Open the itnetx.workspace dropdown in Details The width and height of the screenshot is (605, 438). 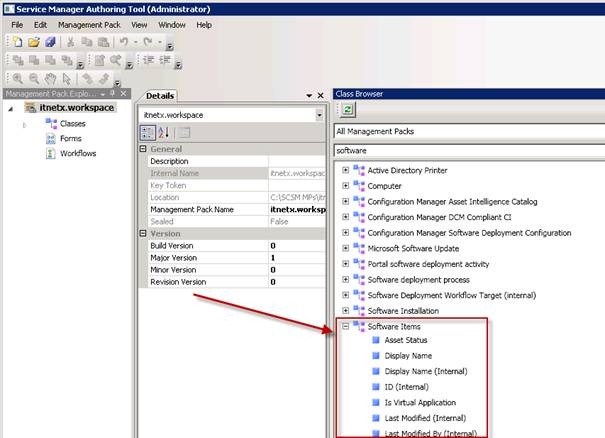(319, 115)
